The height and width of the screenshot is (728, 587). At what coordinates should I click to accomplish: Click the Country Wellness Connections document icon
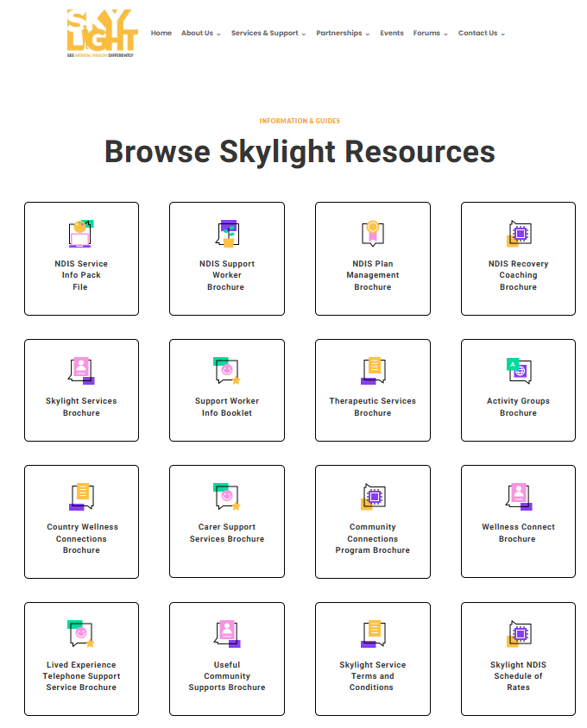click(81, 496)
